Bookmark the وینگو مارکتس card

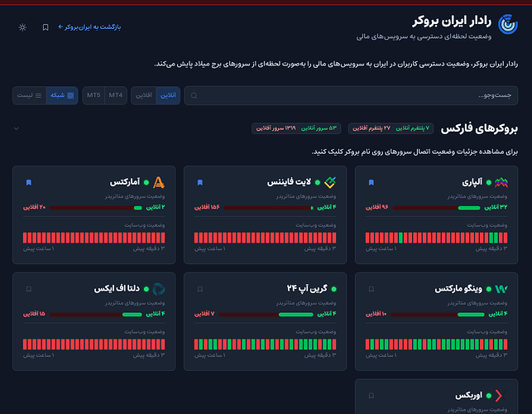(x=371, y=289)
